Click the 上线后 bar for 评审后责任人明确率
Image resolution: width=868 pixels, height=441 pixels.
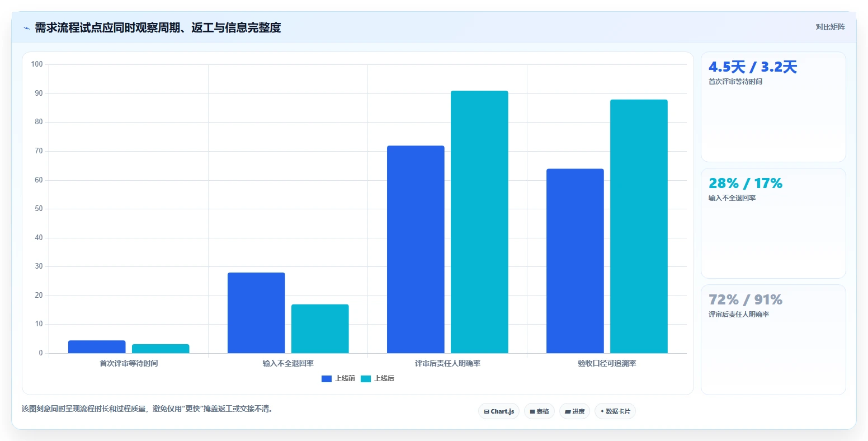pos(479,222)
